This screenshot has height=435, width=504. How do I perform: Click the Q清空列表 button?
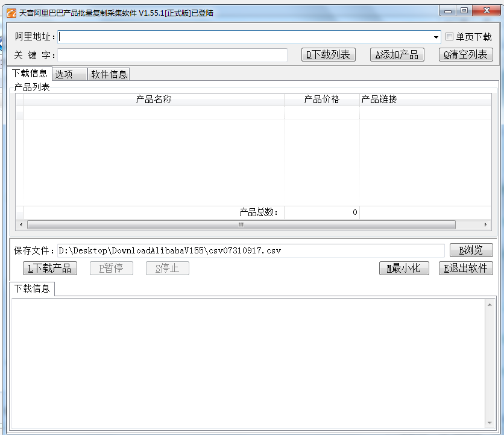tap(466, 55)
